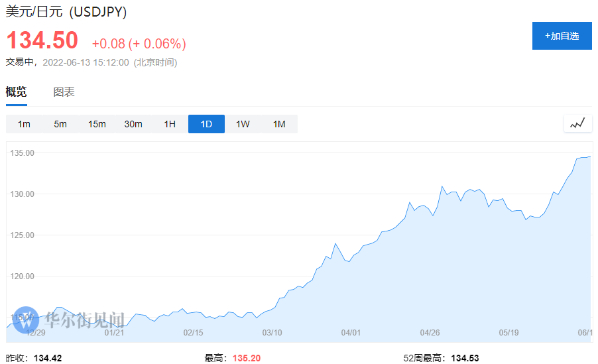Click the 04/01 date axis label

351,333
